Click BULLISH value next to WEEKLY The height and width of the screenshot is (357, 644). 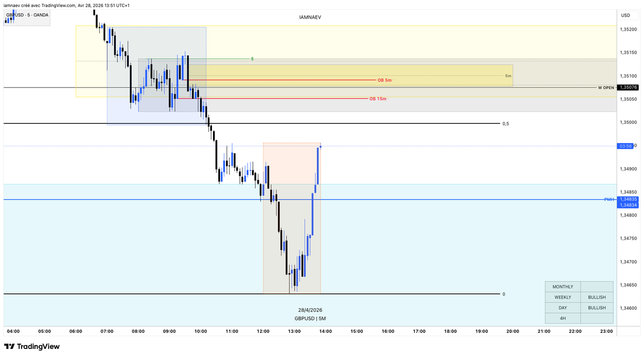point(597,297)
